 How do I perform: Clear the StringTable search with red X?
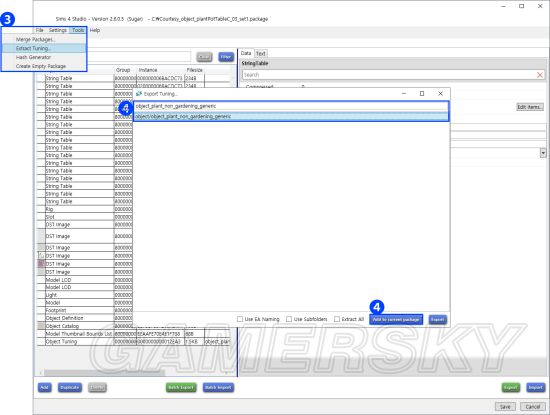coord(540,75)
